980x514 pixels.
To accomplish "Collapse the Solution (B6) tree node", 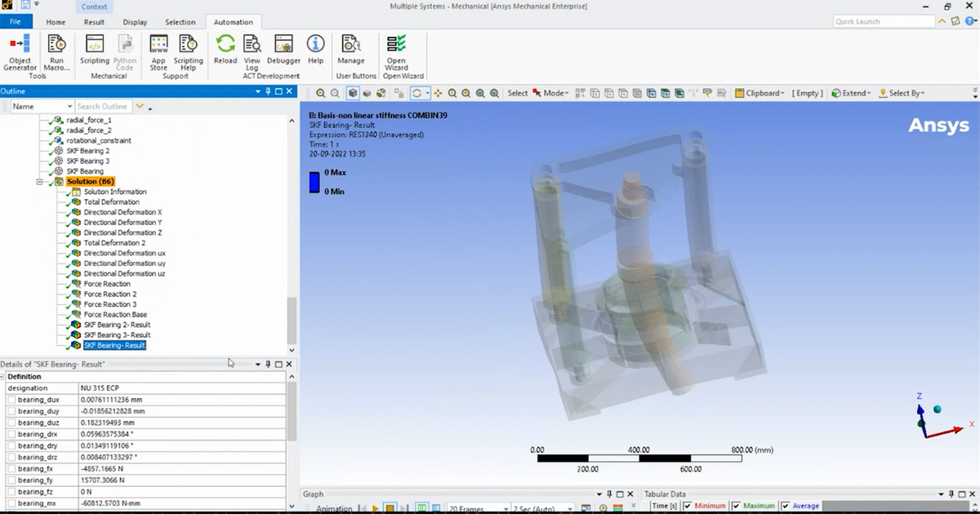I will click(39, 181).
